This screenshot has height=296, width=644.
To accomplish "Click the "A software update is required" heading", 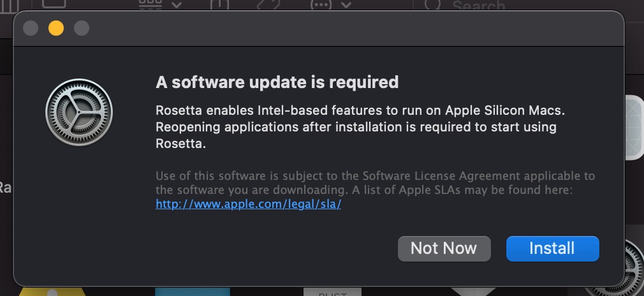I will (277, 82).
